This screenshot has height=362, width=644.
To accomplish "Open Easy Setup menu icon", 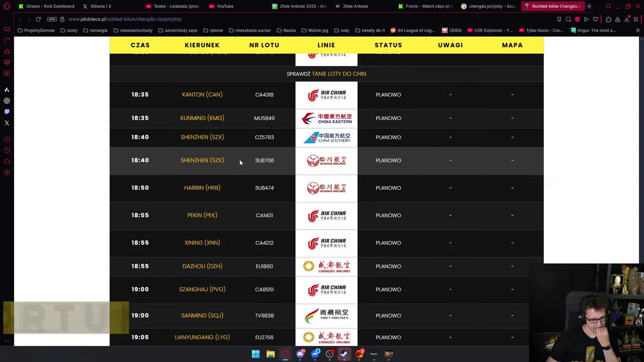I will [x=636, y=19].
